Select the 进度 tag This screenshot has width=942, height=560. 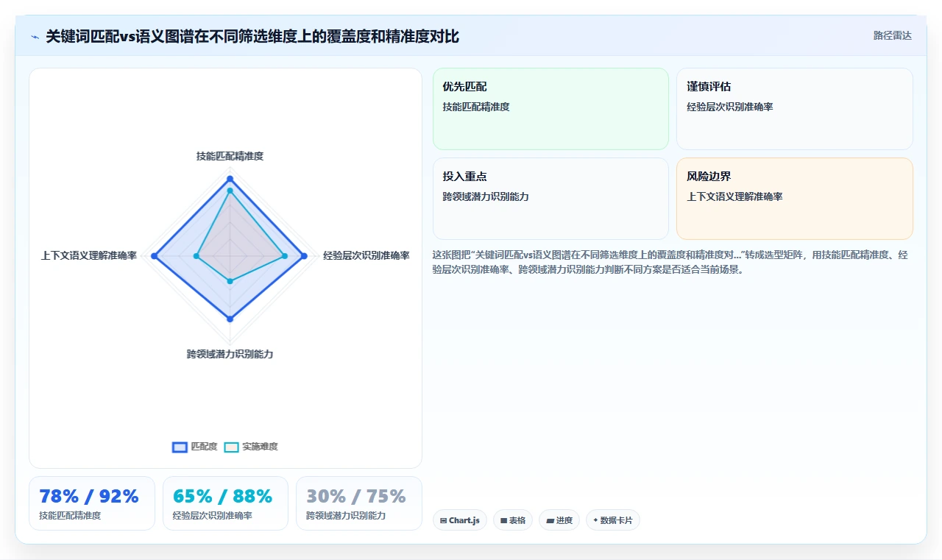[x=559, y=520]
